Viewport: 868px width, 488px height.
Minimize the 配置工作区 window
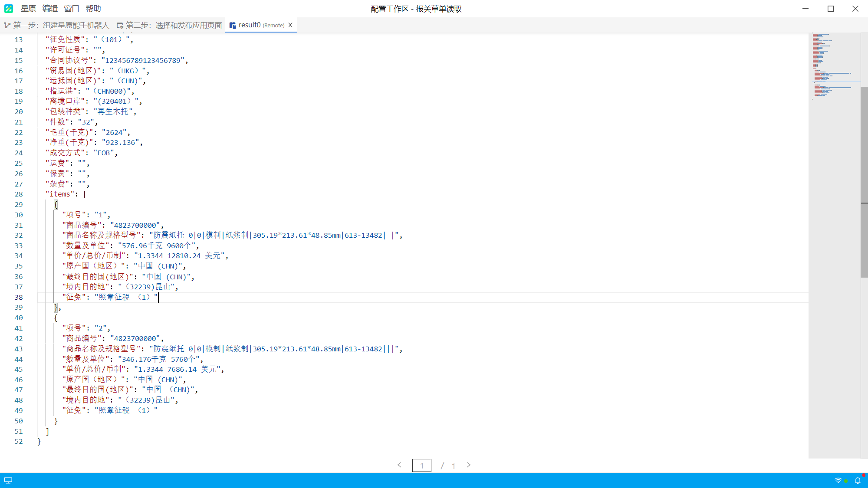[x=806, y=9]
